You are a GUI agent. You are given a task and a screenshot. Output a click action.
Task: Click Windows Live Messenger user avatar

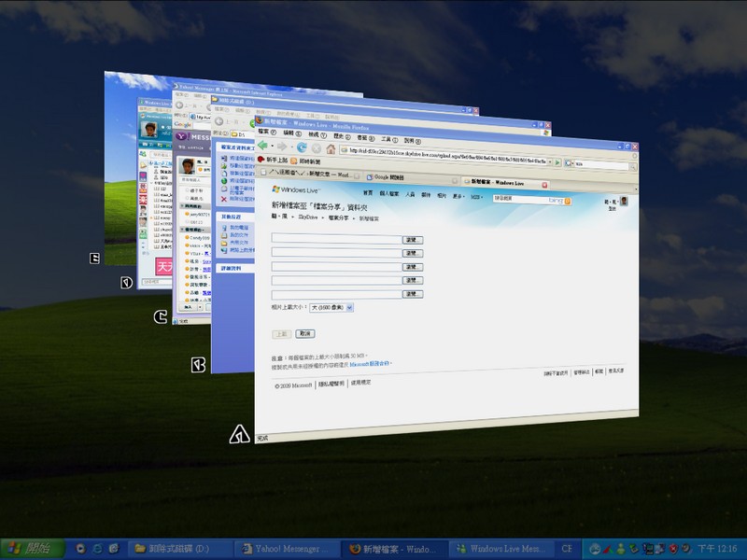click(x=149, y=130)
